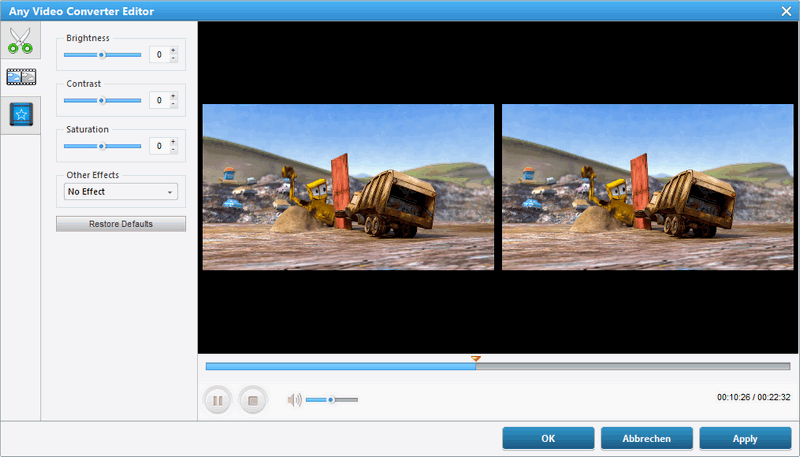Decrease Contrast with the minus stepper

click(x=173, y=104)
